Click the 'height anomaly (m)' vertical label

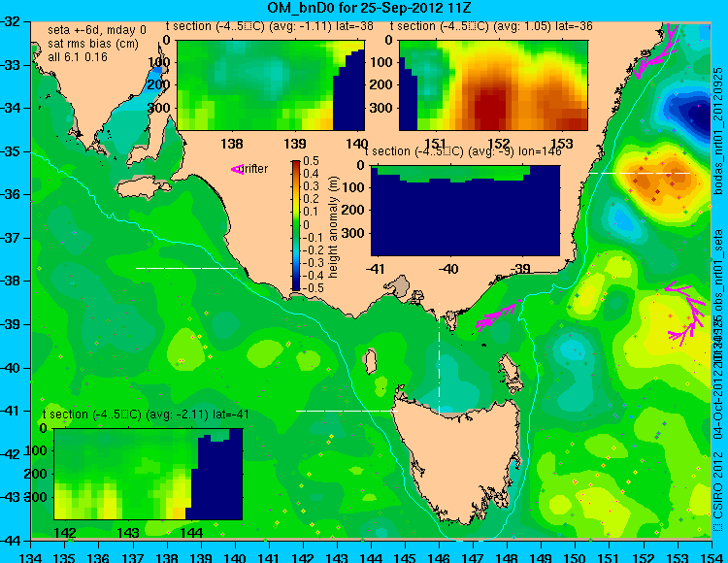click(333, 227)
